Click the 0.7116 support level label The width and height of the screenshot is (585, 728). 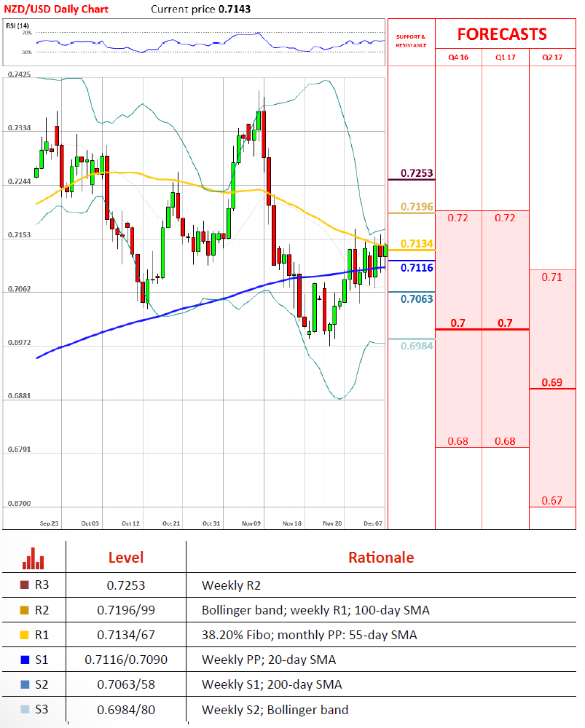tap(417, 267)
